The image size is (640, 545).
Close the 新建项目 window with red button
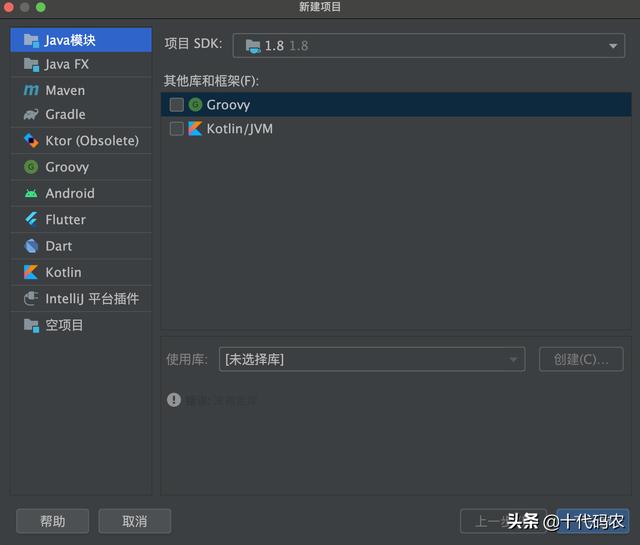point(9,7)
